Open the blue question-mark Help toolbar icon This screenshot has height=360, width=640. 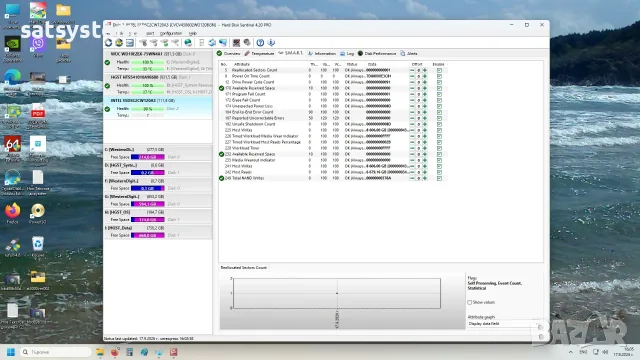(x=260, y=42)
